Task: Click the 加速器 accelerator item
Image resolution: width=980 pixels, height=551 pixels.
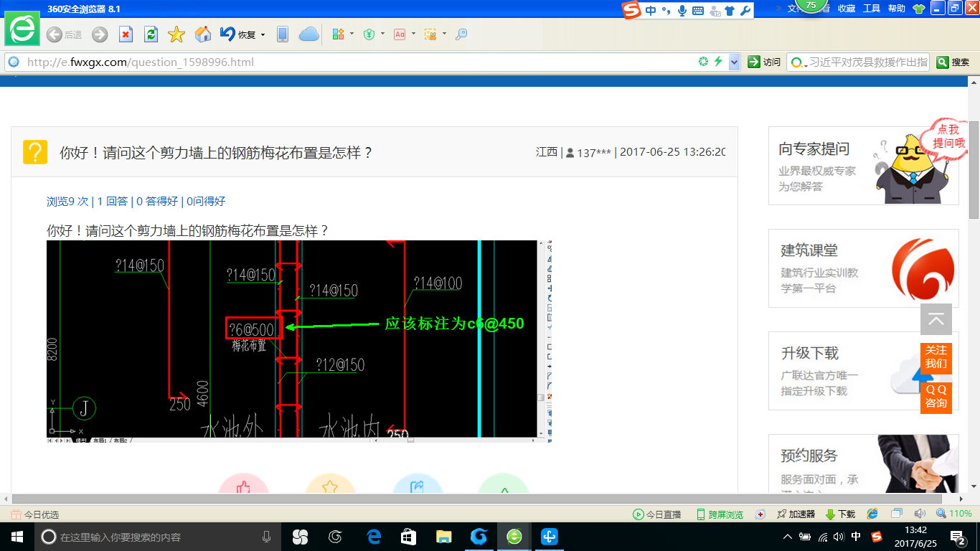Action: pos(796,514)
